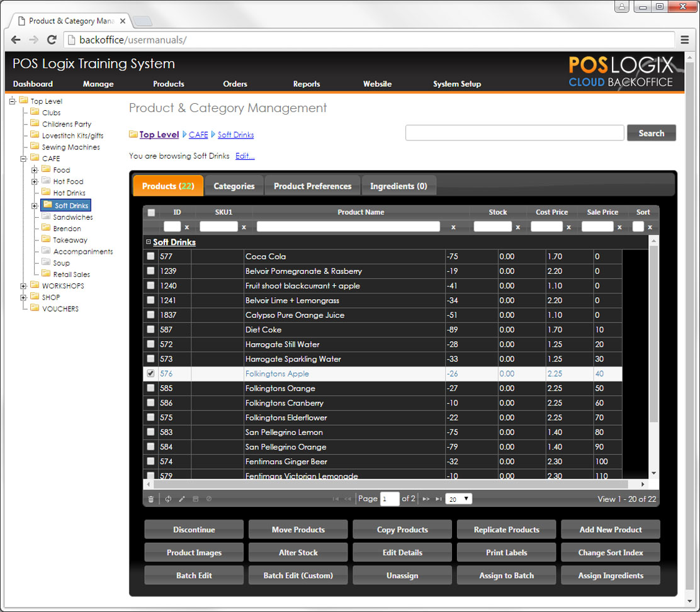The width and height of the screenshot is (700, 612).
Task: Uncheck the Folkingtons Apple checkbox
Action: click(151, 373)
